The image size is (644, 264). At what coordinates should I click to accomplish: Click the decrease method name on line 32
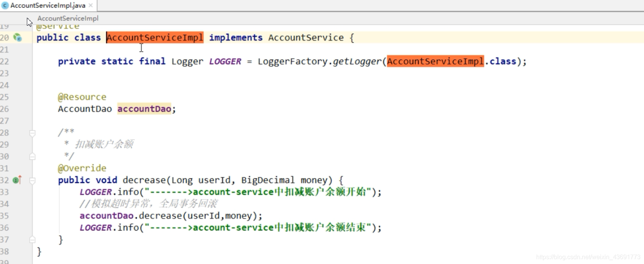coord(144,180)
